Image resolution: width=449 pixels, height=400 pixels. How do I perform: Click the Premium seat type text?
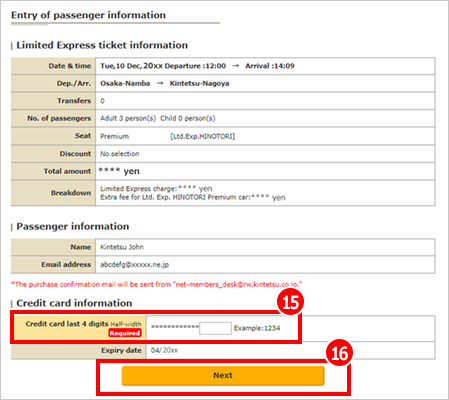click(114, 136)
